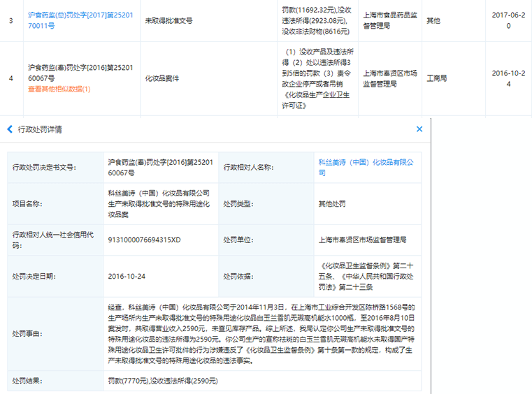Close the 行政处罚详情 panel with the X
Viewport: 532px width, 394px height.
[x=419, y=129]
